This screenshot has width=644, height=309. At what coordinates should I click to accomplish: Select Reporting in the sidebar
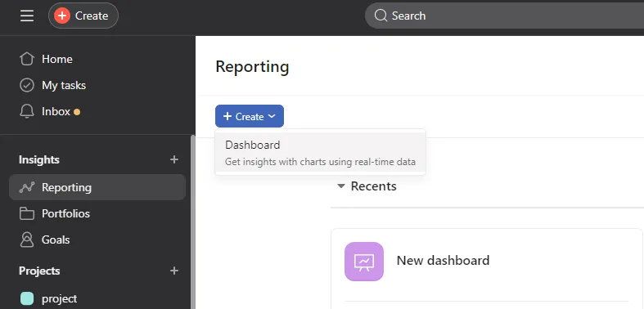point(97,187)
